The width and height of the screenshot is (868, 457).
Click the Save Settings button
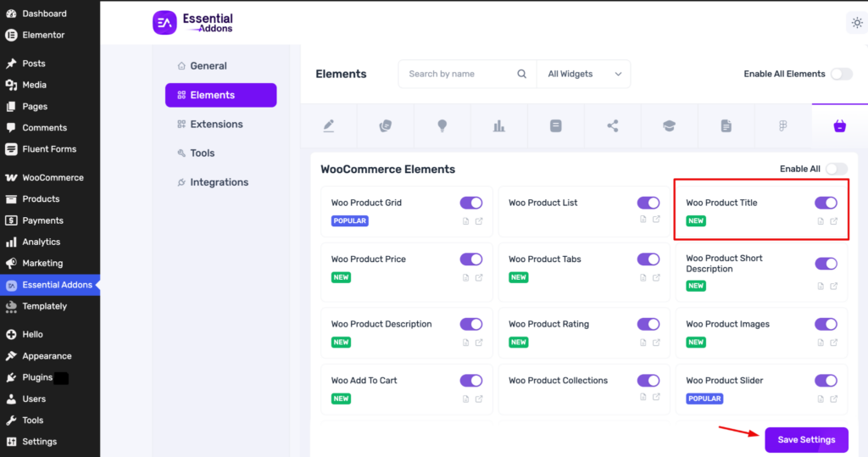807,440
